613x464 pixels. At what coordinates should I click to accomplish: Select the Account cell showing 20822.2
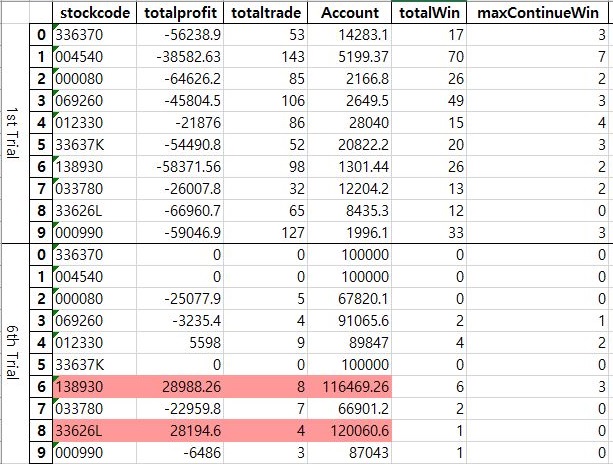point(350,145)
